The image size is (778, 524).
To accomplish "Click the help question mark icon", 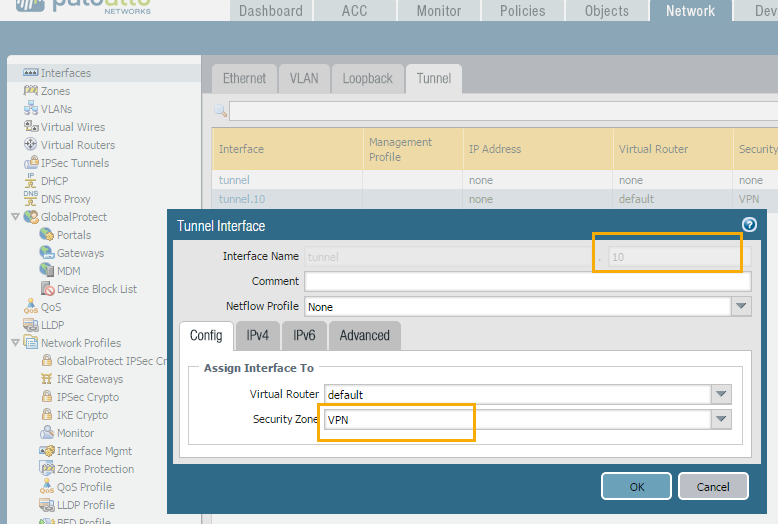I will [x=749, y=225].
